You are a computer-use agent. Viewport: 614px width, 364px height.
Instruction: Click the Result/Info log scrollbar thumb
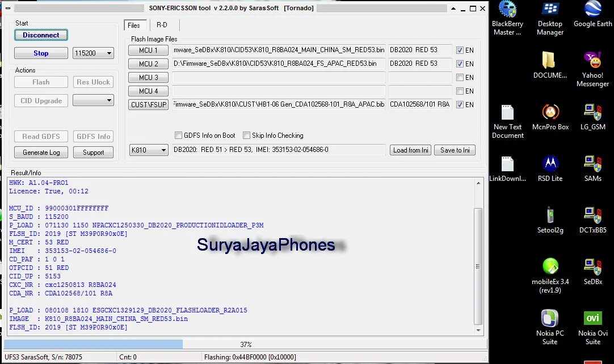tap(478, 266)
